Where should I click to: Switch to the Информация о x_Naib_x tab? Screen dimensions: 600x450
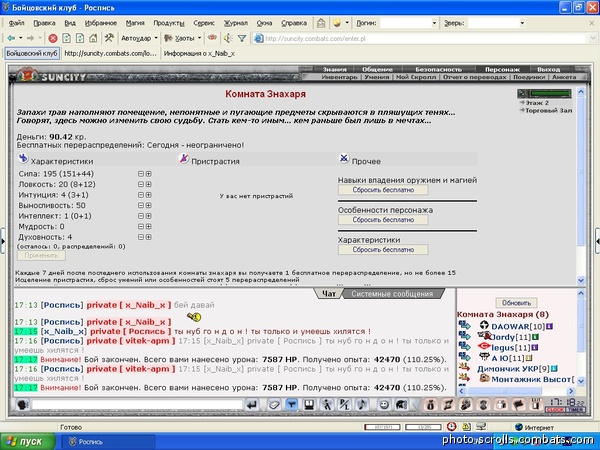199,54
